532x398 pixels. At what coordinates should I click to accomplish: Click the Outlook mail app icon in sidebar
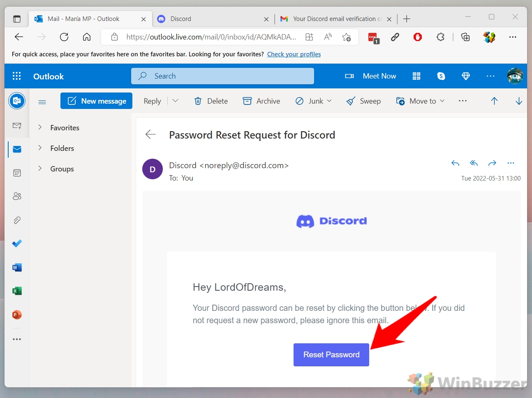click(x=17, y=101)
